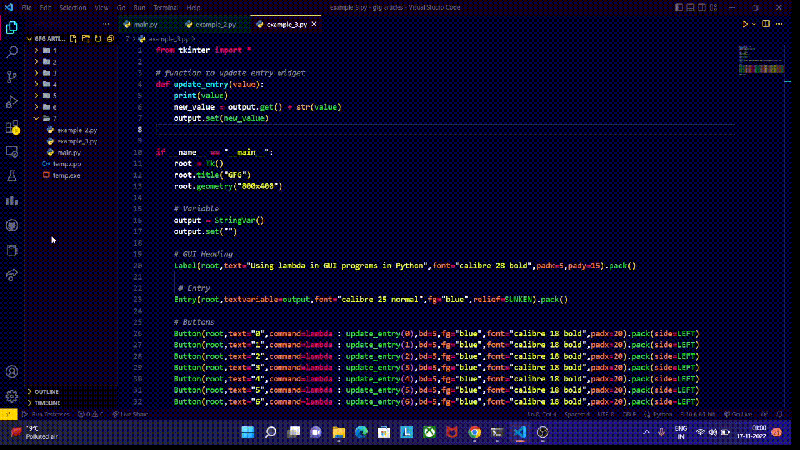Expand the TIMELINE section
800x450 pixels.
tap(71, 403)
